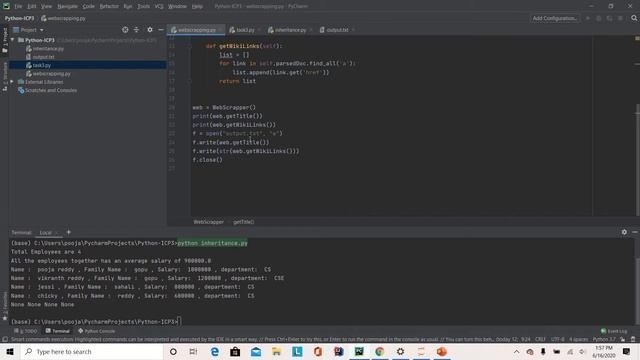This screenshot has width=640, height=360.
Task: Open Microsoft Edge from taskbar
Action: point(215,351)
